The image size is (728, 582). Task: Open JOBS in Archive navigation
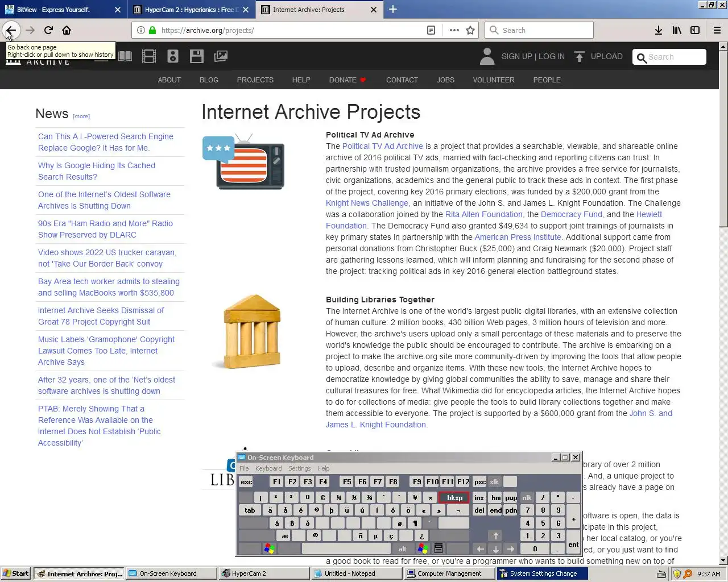[445, 80]
